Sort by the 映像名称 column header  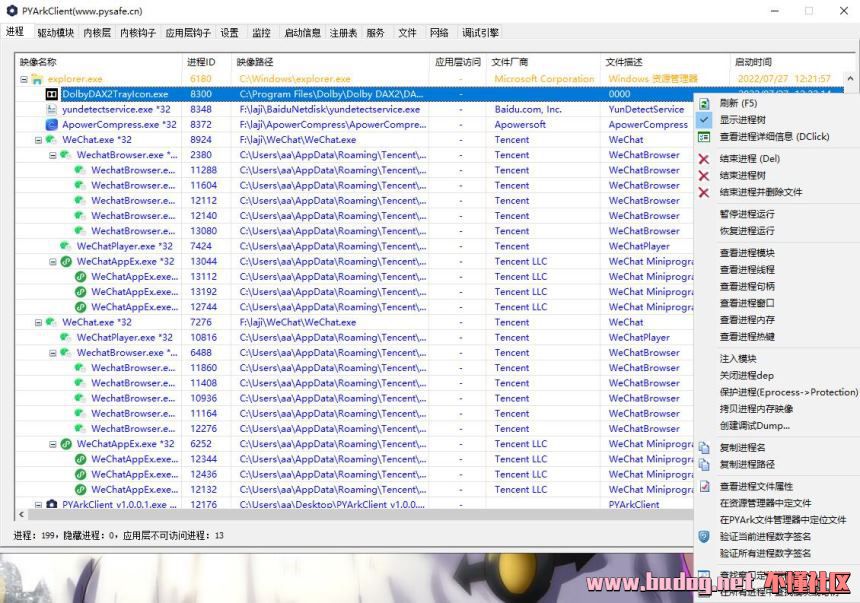(x=98, y=62)
